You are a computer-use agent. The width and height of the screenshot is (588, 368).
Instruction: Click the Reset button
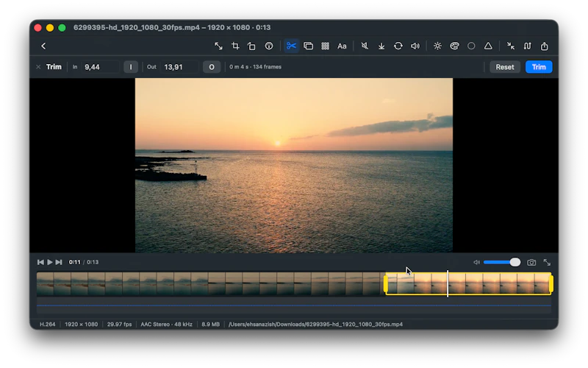click(x=505, y=67)
